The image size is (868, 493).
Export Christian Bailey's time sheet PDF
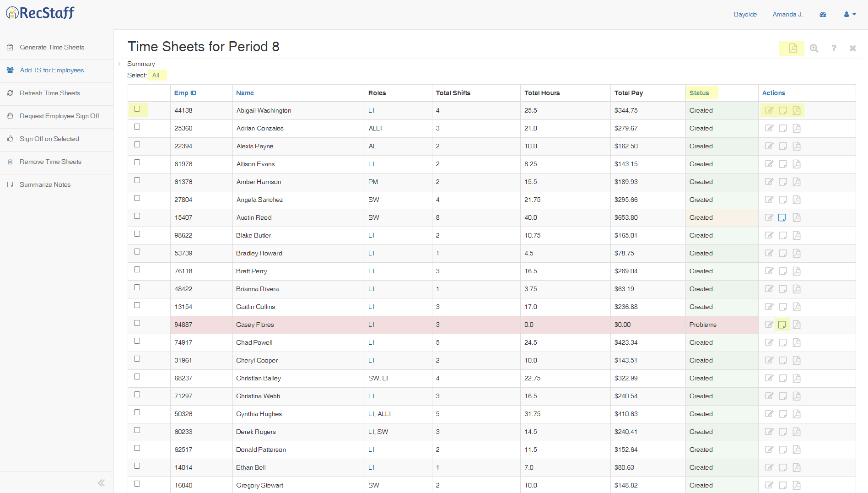click(797, 378)
